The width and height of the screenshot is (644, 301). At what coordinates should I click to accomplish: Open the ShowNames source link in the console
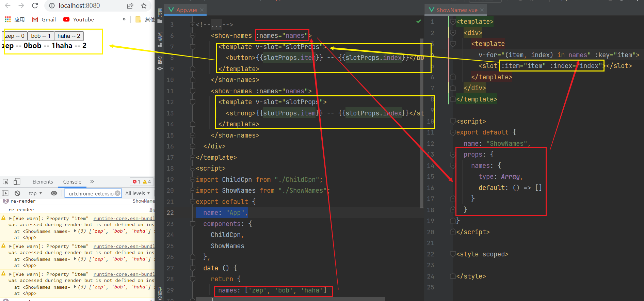pyautogui.click(x=143, y=201)
